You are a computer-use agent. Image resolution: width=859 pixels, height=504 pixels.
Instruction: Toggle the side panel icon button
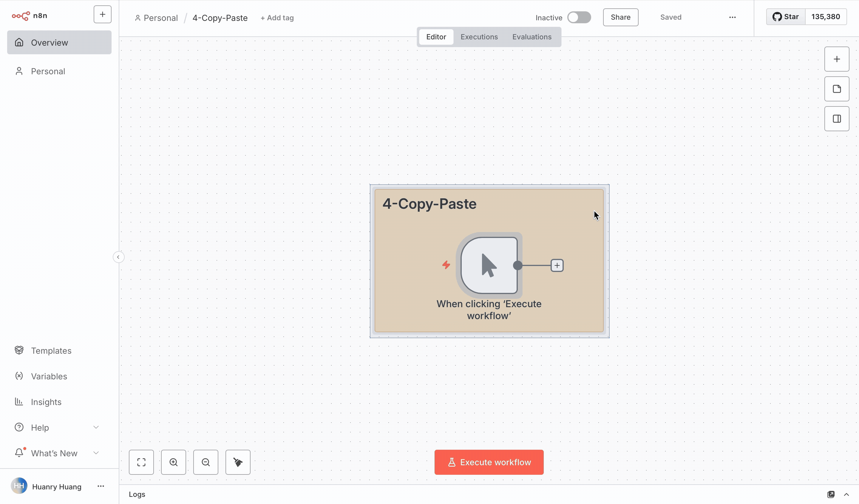click(837, 119)
